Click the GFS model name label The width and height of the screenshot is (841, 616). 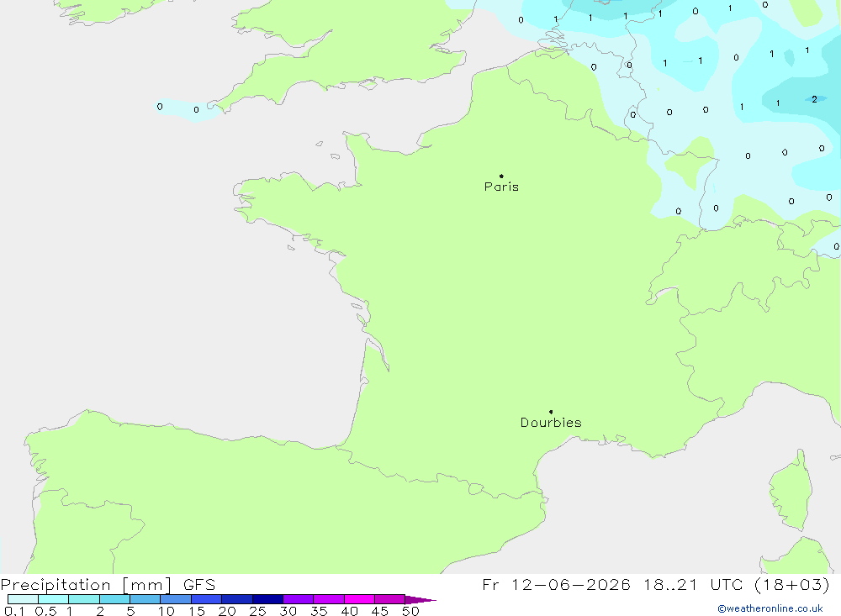(199, 584)
